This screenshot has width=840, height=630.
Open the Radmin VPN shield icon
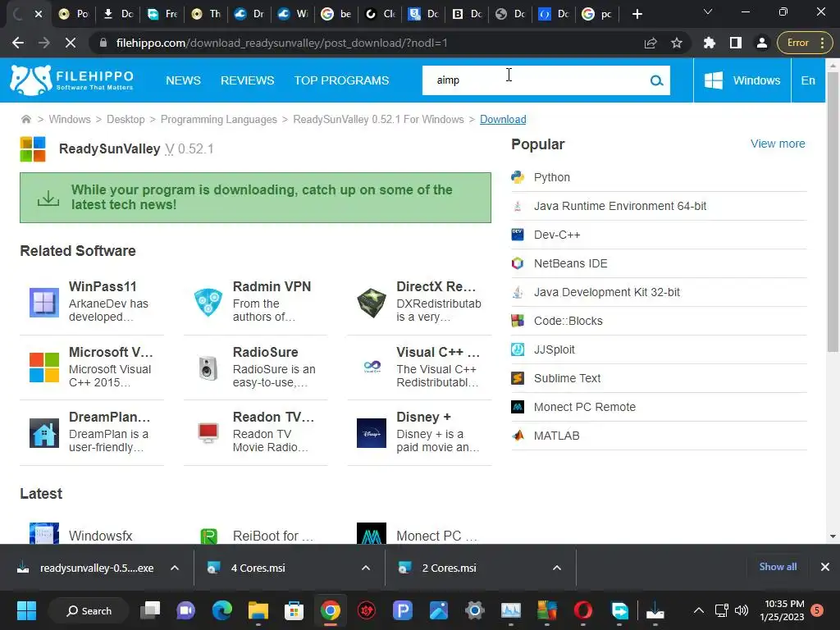click(x=208, y=302)
